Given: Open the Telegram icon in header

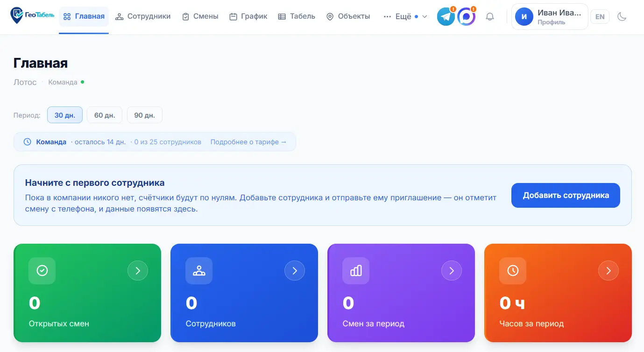Looking at the screenshot, I should (x=446, y=17).
